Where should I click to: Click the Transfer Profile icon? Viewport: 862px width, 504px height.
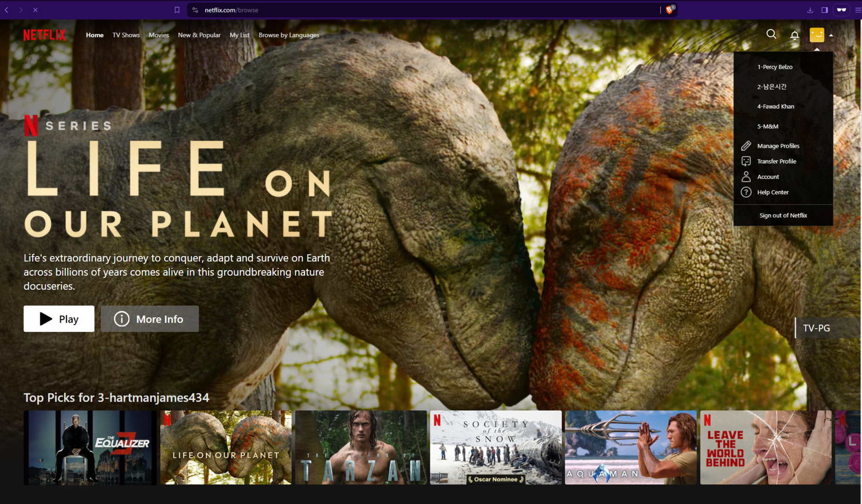746,161
